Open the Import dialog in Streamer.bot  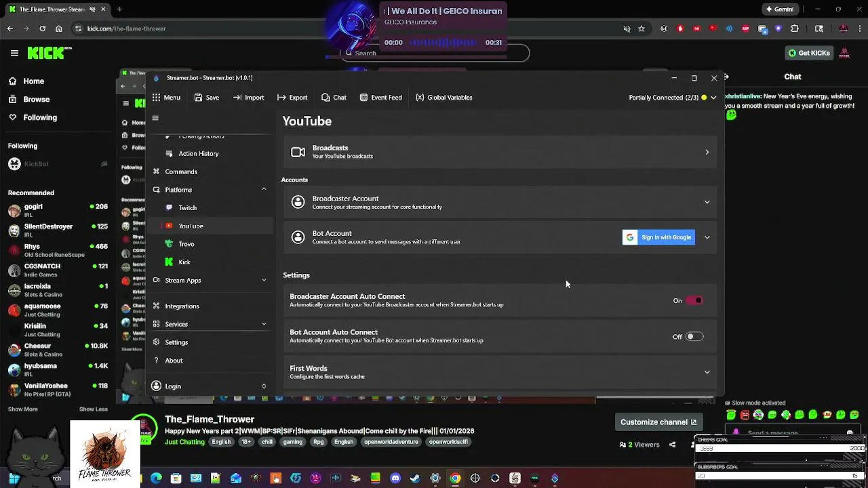pos(248,98)
